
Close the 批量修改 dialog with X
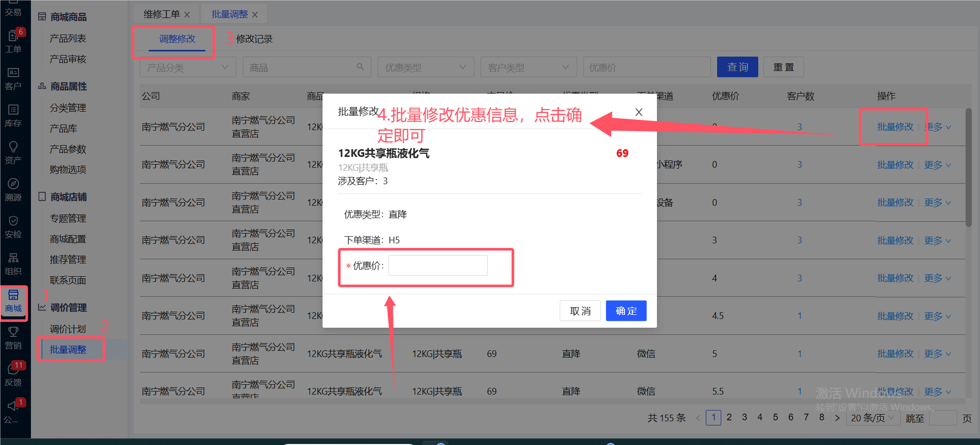click(x=638, y=112)
